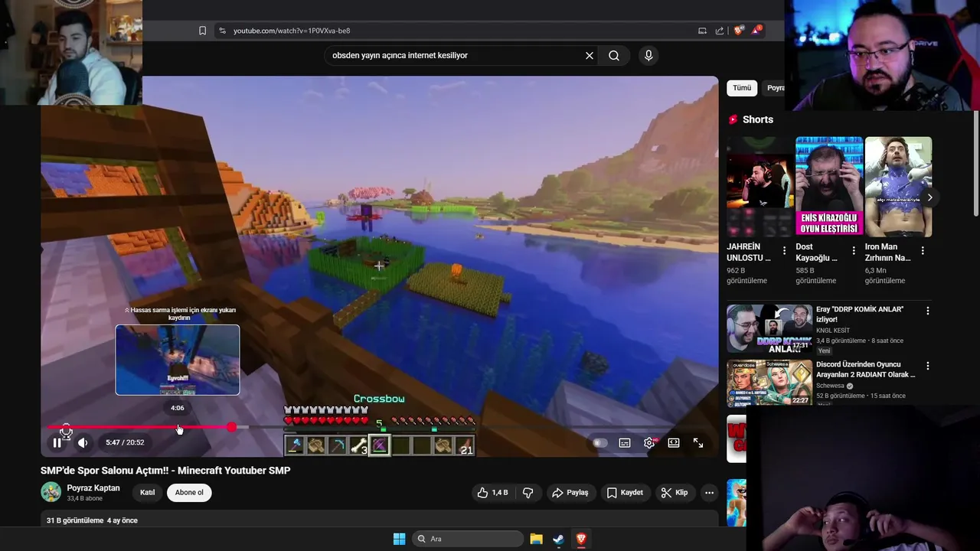Open Windows Start button

click(399, 539)
